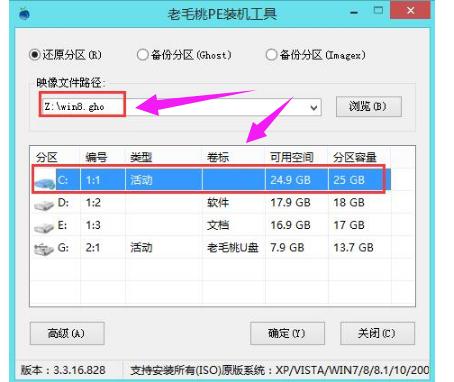Click the peach app icon in title bar
Image resolution: width=454 pixels, height=382 pixels.
(24, 14)
